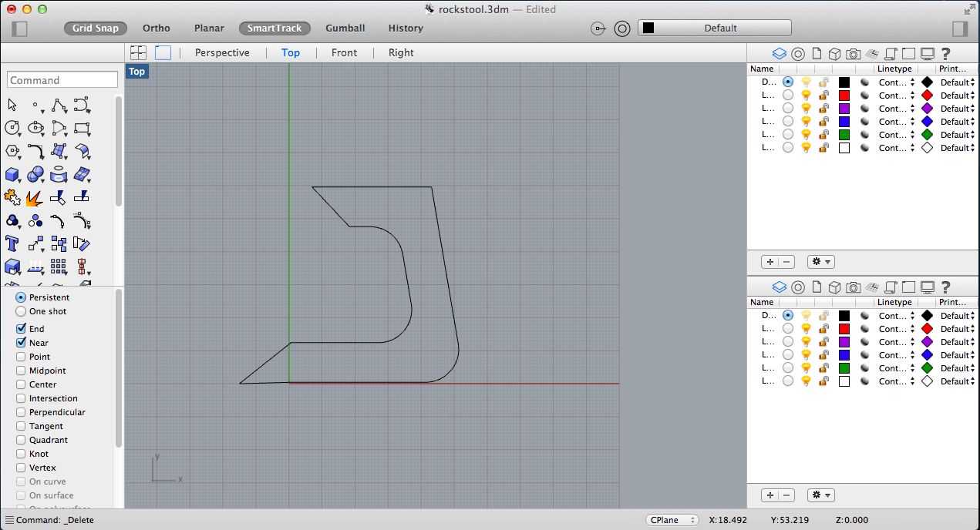The height and width of the screenshot is (530, 980).
Task: Select the Ellipse tool
Action: click(35, 128)
